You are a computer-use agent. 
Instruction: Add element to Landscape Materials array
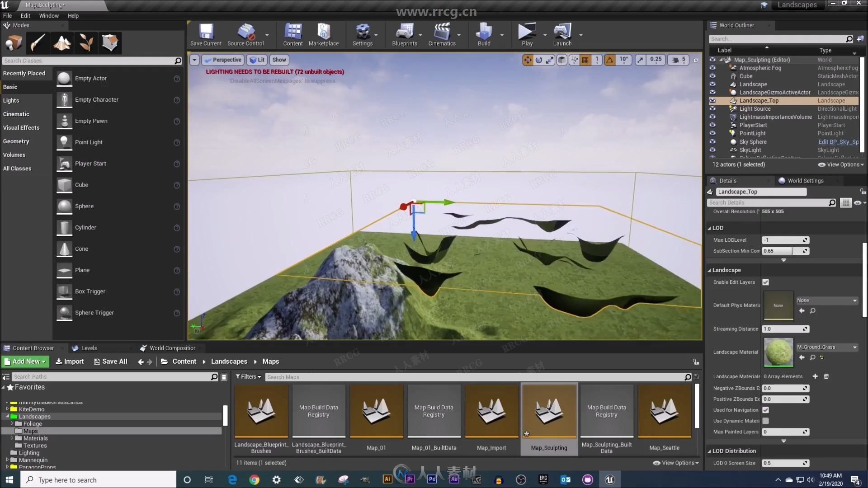point(815,376)
